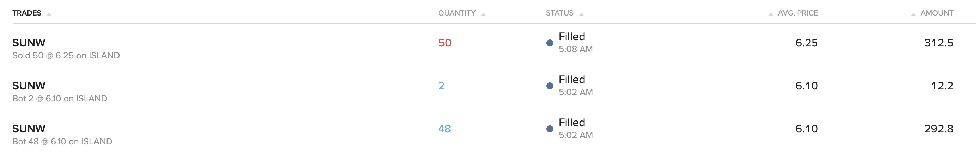This screenshot has width=980, height=155.
Task: Click the Quantity column sort arrow
Action: pos(483,14)
